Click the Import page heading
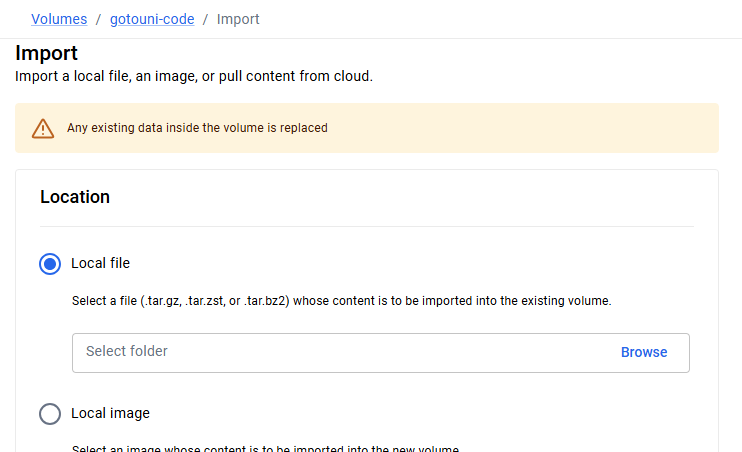The height and width of the screenshot is (452, 742). 46,53
